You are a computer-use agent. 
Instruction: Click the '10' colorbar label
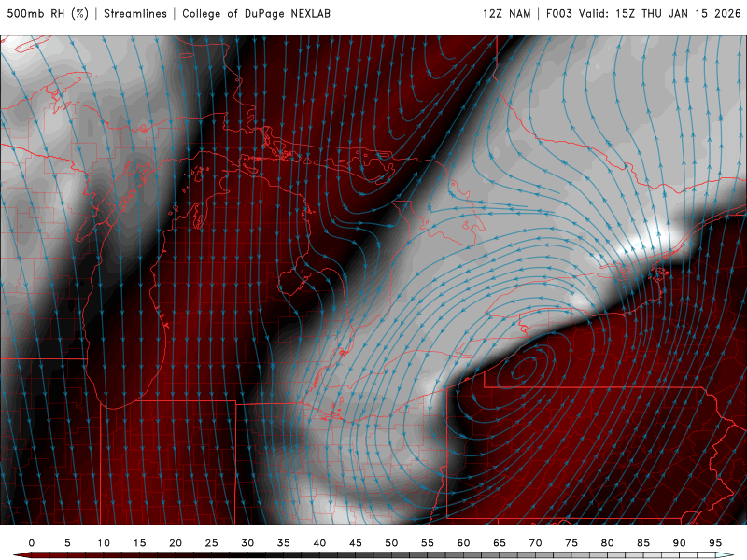(x=104, y=543)
